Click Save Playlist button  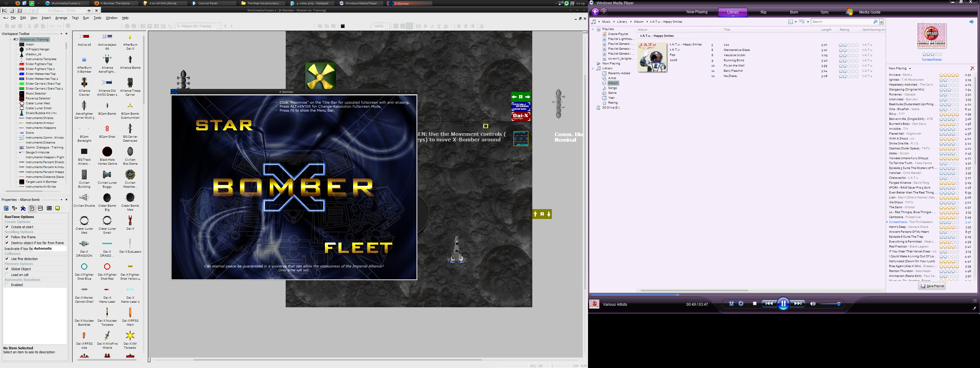click(932, 286)
